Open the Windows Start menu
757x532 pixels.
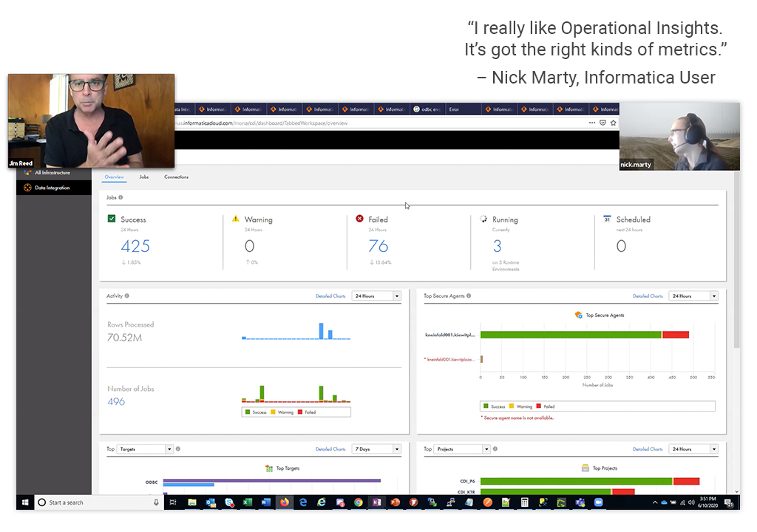click(x=25, y=502)
